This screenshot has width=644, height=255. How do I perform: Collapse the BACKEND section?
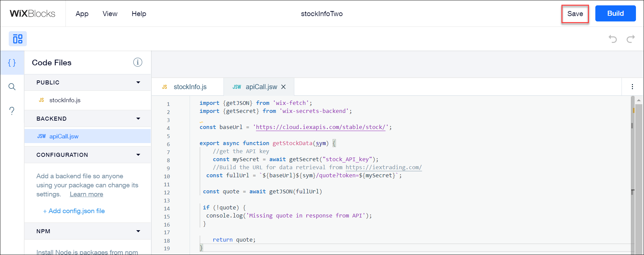pos(138,119)
